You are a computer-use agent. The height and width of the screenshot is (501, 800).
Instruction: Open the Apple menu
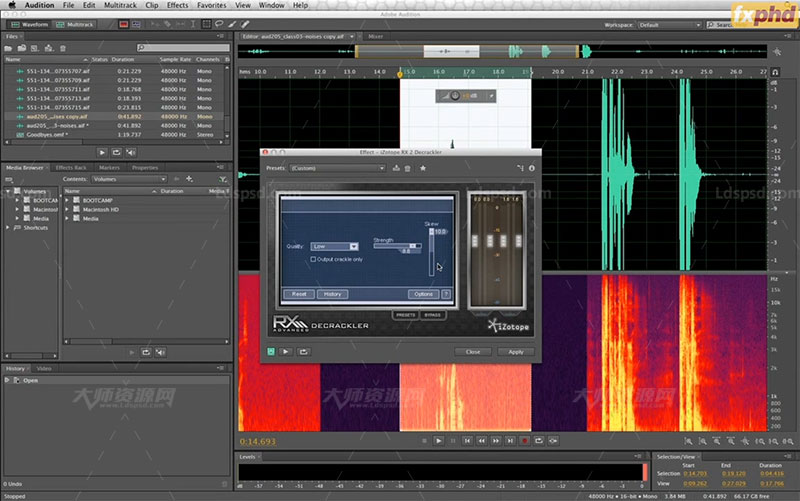[x=11, y=5]
